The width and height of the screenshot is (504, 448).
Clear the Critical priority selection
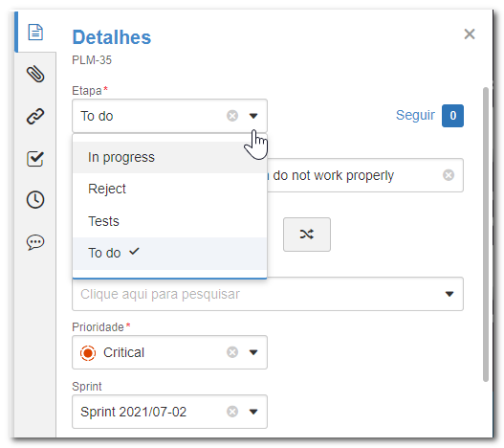pyautogui.click(x=232, y=352)
